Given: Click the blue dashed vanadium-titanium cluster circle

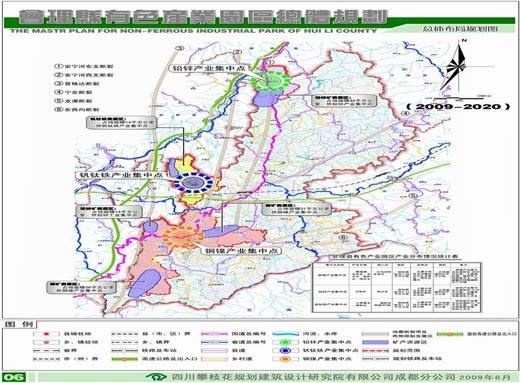Looking at the screenshot, I should click(194, 183).
